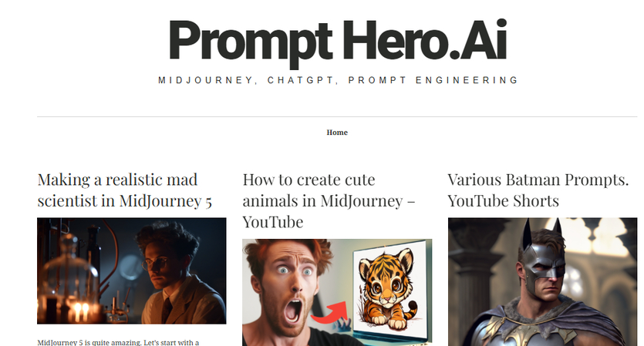Open the 'Making a realistic mad scientist' post title
The height and width of the screenshot is (346, 644).
click(x=124, y=190)
